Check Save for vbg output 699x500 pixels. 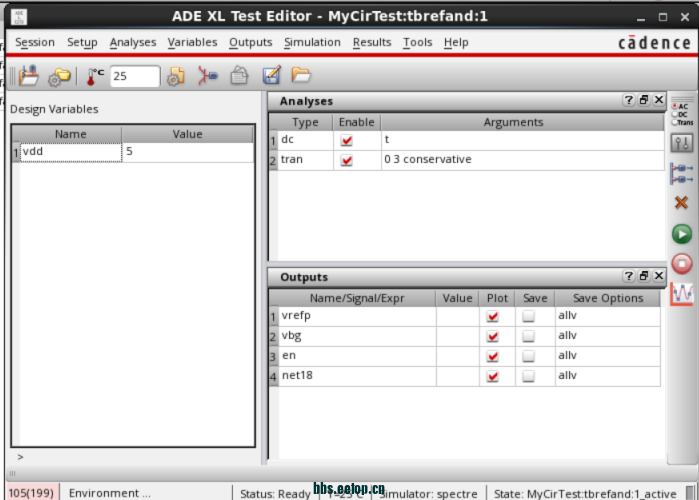(x=528, y=336)
